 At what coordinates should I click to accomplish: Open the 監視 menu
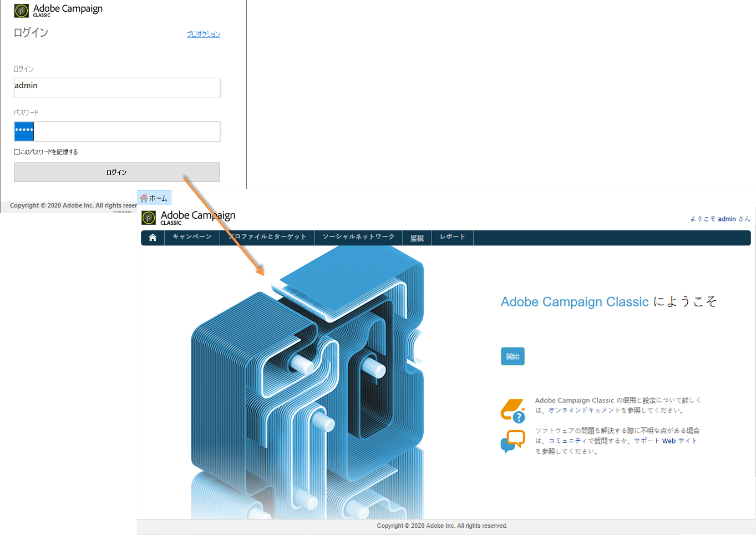click(417, 238)
